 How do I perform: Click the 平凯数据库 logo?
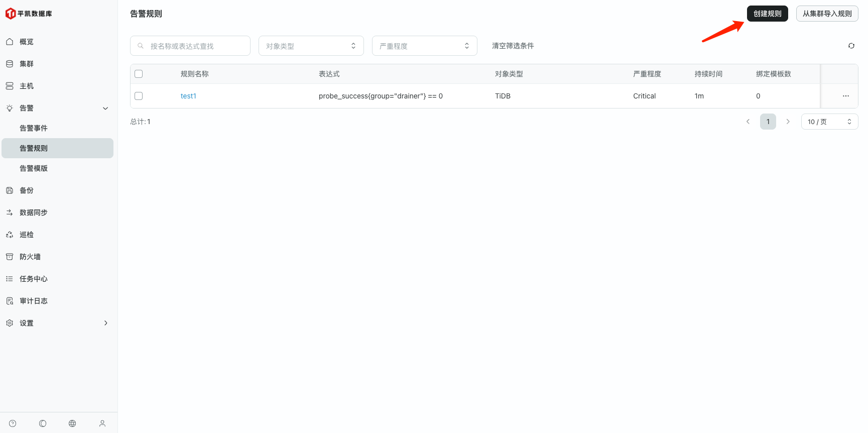coord(29,14)
